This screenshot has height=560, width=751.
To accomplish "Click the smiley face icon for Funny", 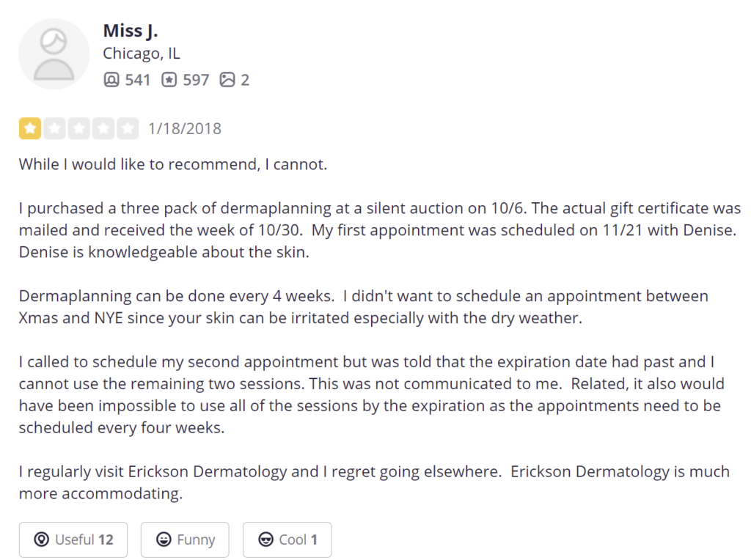I will pyautogui.click(x=164, y=539).
